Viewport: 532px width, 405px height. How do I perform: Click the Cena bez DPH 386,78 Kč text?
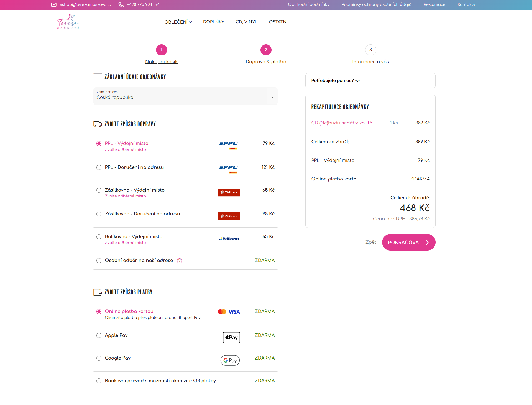tap(401, 219)
